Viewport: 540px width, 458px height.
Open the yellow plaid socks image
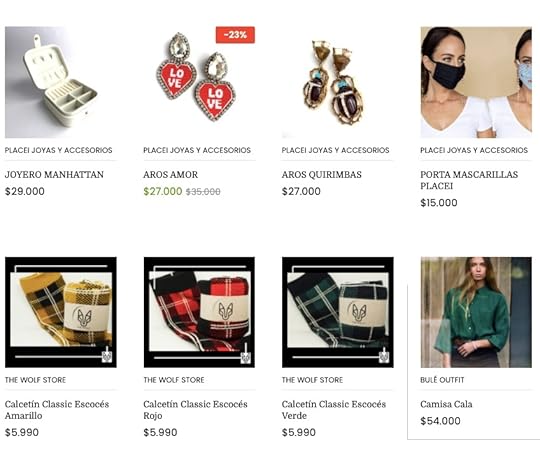click(61, 312)
